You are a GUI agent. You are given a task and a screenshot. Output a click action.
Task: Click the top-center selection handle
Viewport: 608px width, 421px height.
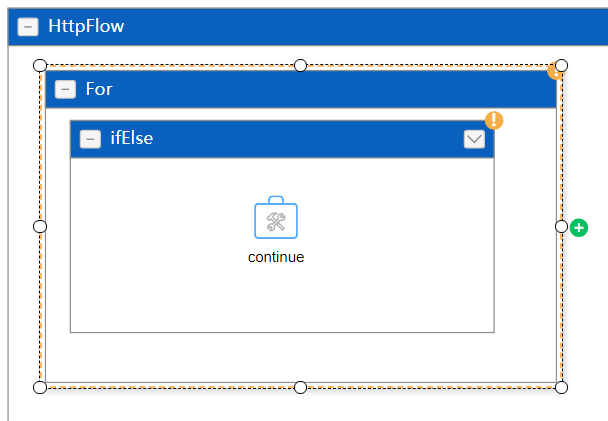point(301,66)
